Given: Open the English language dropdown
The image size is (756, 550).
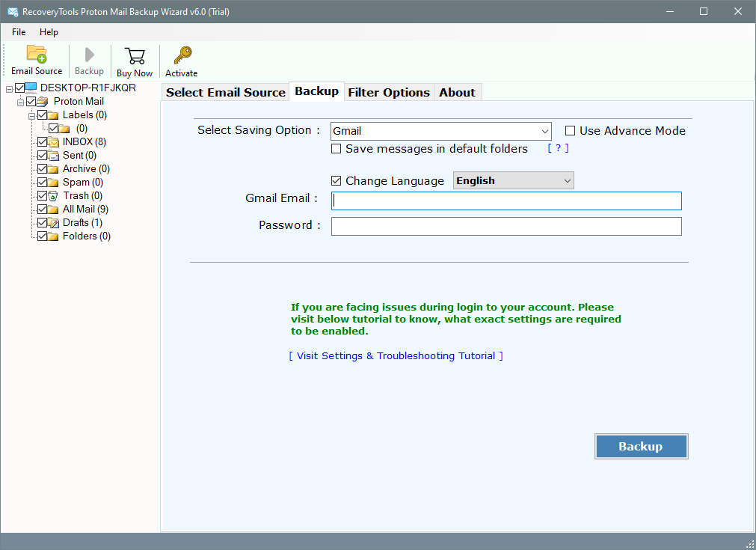Looking at the screenshot, I should point(513,180).
